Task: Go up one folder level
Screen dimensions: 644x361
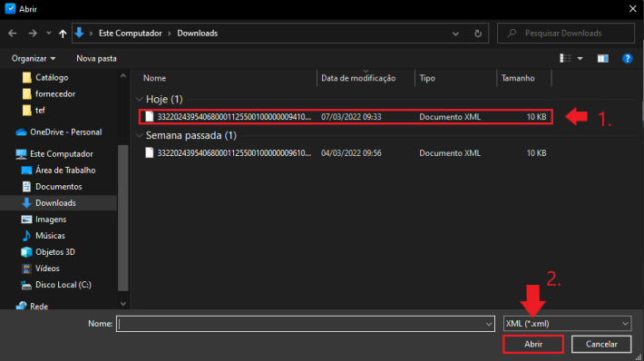Action: [63, 34]
